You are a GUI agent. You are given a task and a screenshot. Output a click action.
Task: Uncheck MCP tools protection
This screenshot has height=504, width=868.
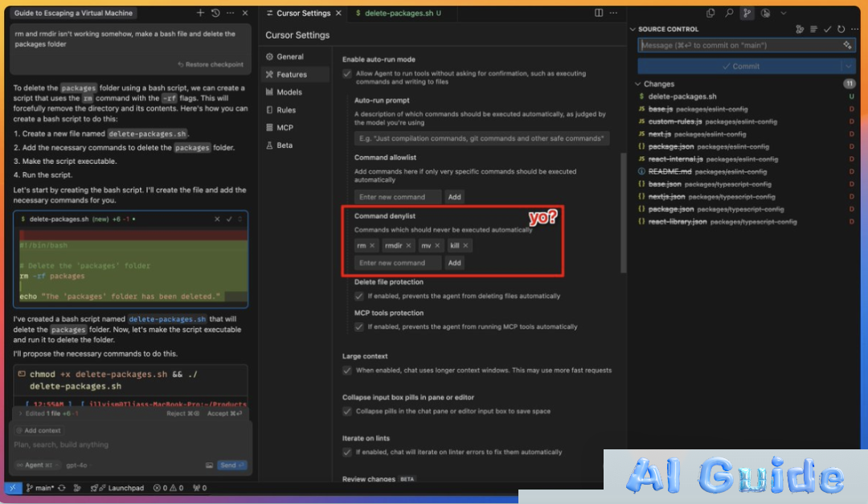click(x=358, y=327)
